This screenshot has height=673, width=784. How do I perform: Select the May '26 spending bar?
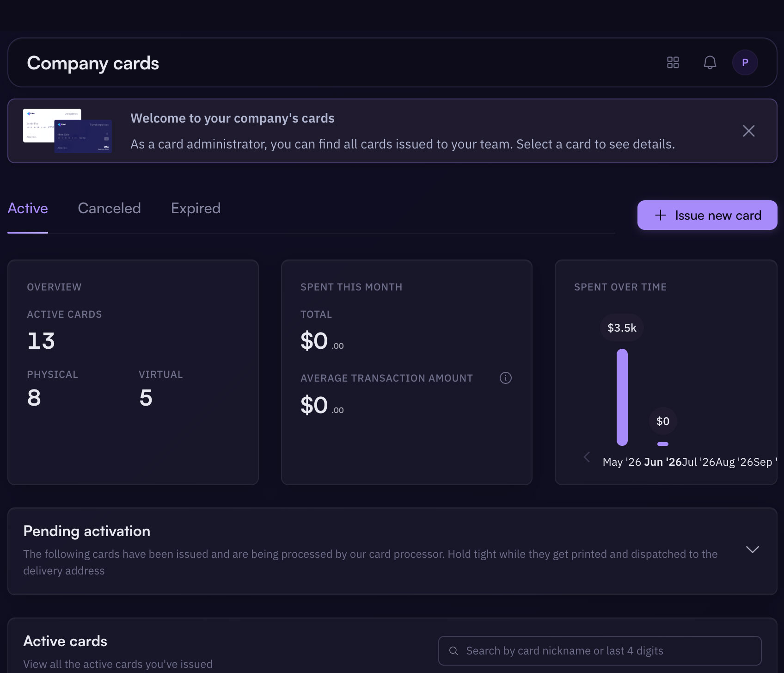pos(622,397)
